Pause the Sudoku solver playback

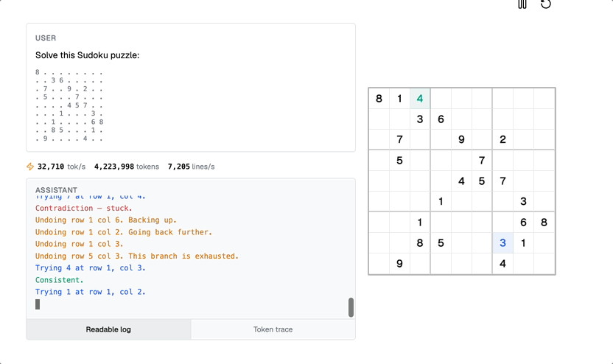click(522, 4)
